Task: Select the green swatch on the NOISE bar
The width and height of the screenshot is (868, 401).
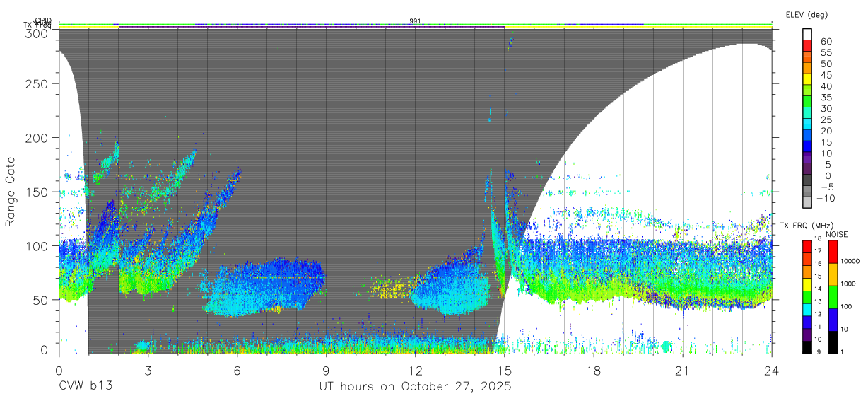Action: click(833, 296)
